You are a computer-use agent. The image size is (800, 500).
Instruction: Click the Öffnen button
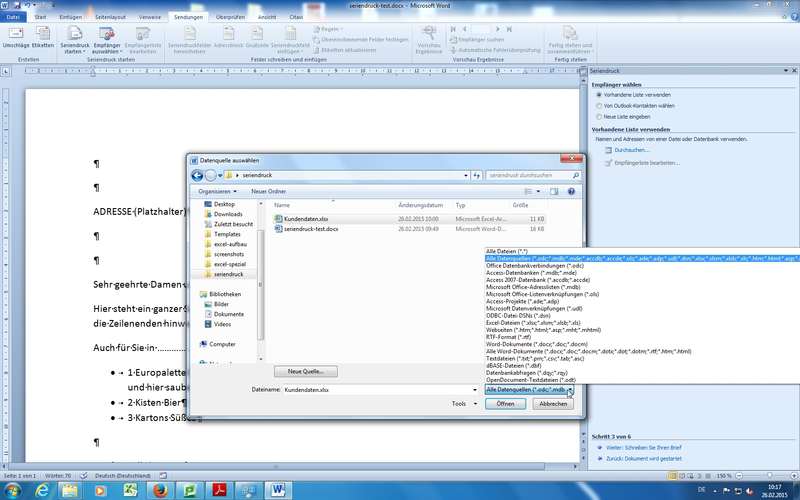[506, 404]
